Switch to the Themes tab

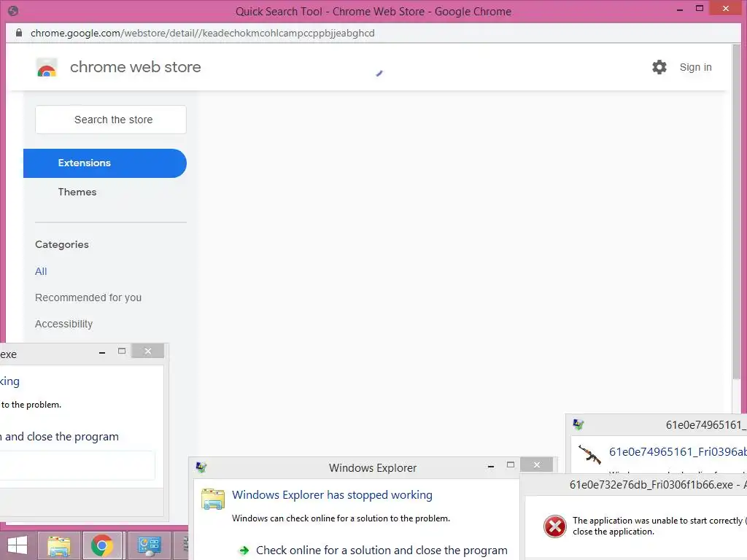pyautogui.click(x=77, y=192)
